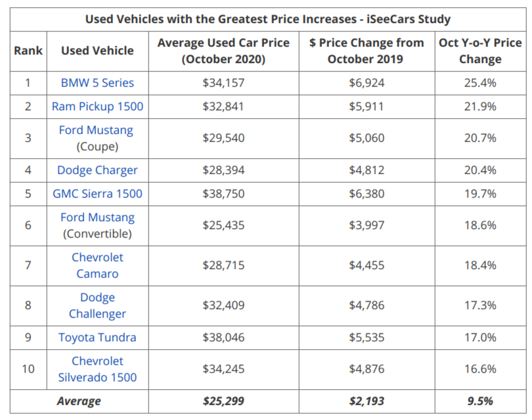Click the Rank column header
Screen dimensions: 532x420
point(28,51)
